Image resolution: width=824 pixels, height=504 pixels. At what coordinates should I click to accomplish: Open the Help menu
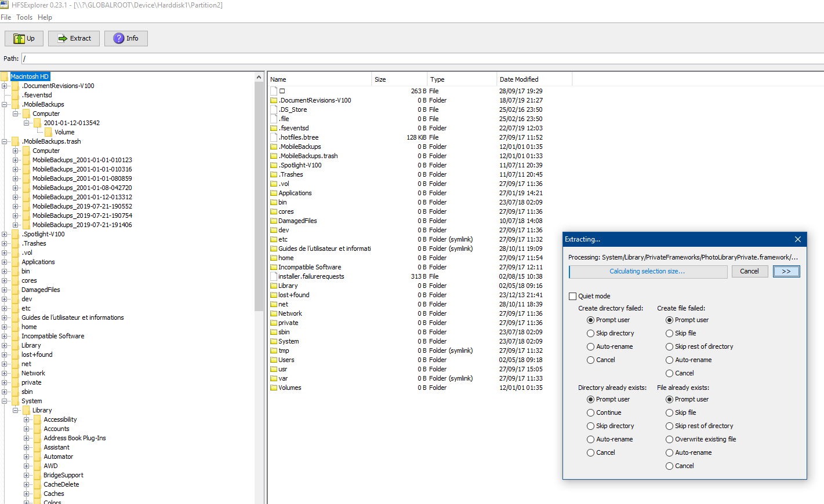coord(45,17)
